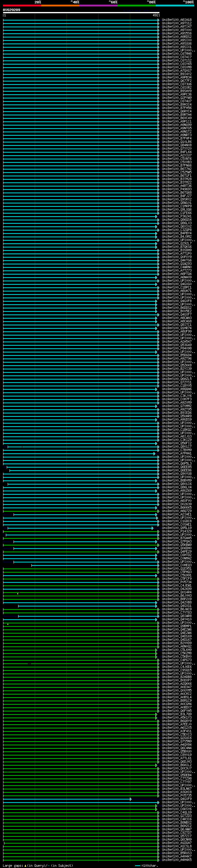Viewport: 197px width, 868px height.
Task: Open hit UniRef100_C6TMH8
Action: point(177,54)
